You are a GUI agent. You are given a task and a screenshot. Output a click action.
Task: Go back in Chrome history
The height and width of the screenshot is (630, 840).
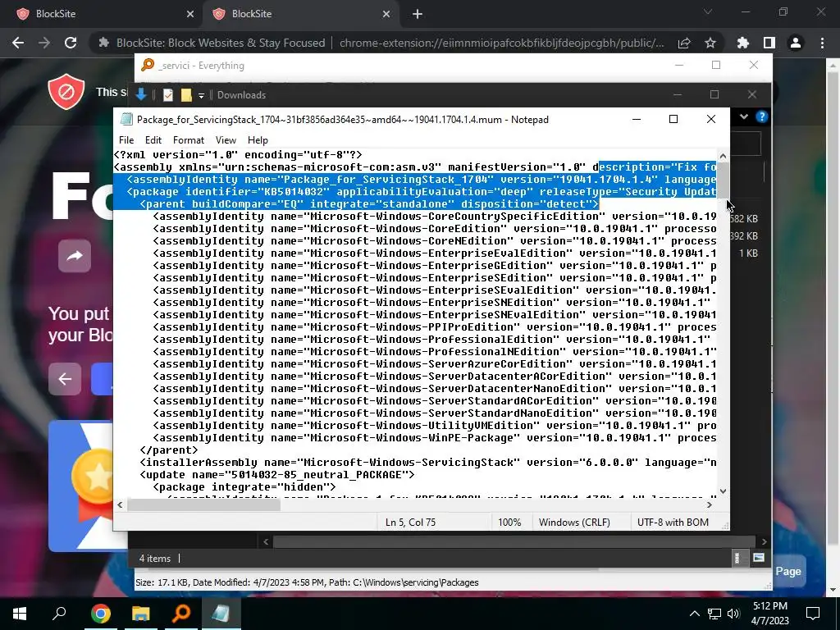coord(18,43)
